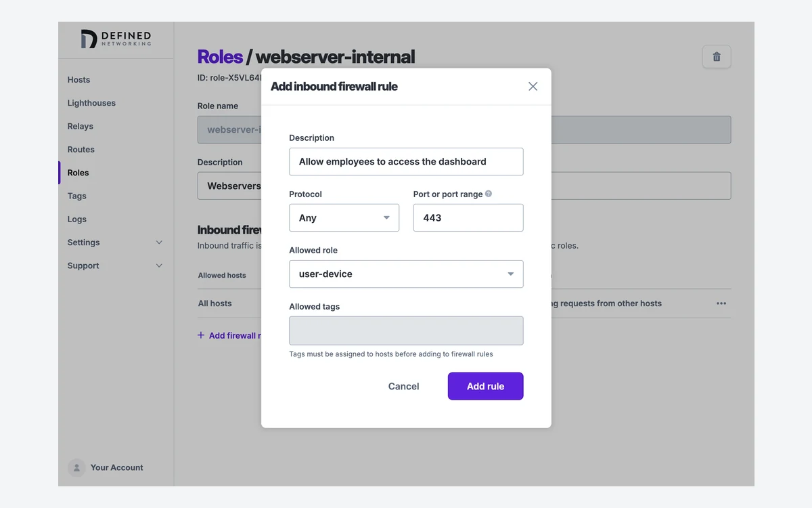Click the Allowed tags field
The image size is (812, 508).
tap(406, 331)
